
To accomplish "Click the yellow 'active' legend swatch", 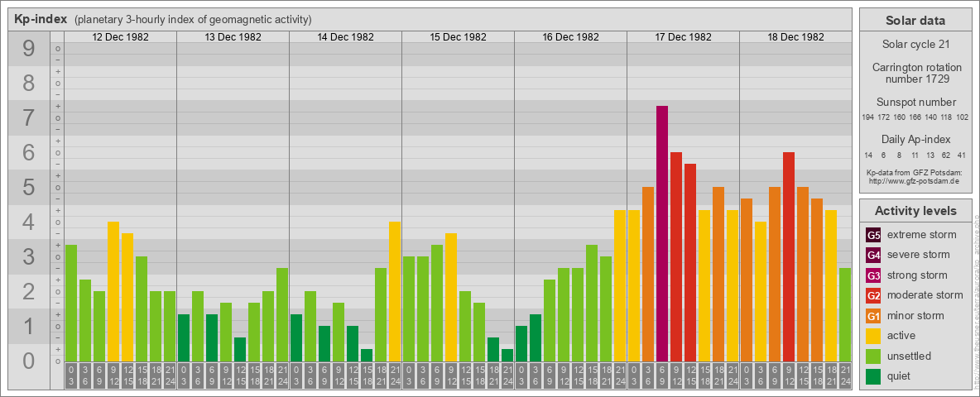I will pos(873,336).
